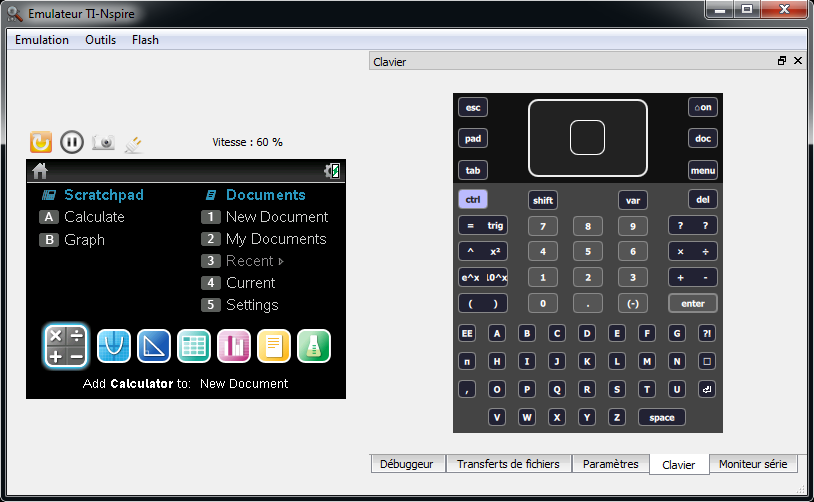Select the Lists & Spreadsheet app icon
This screenshot has height=502, width=814.
pos(194,346)
